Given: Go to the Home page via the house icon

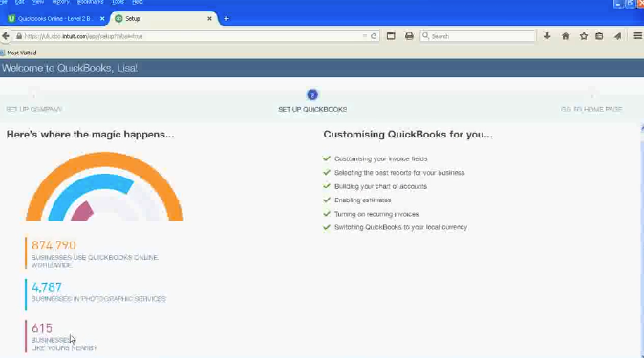Looking at the screenshot, I should [x=566, y=36].
